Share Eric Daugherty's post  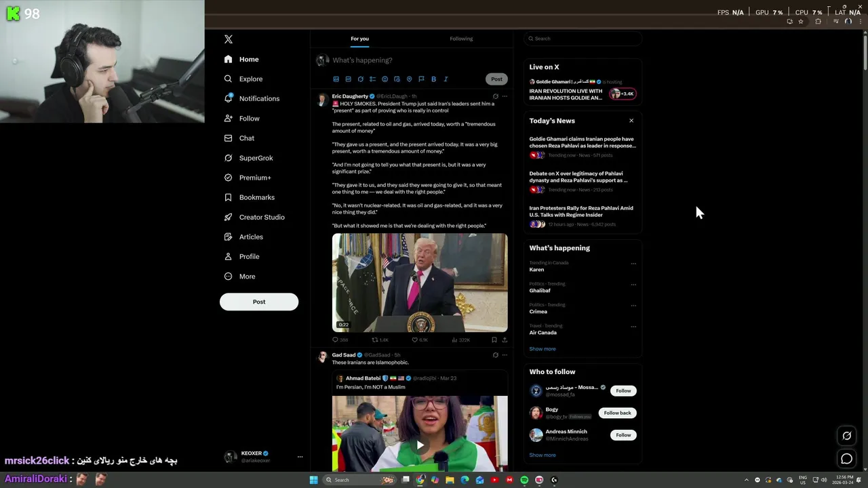[505, 340]
